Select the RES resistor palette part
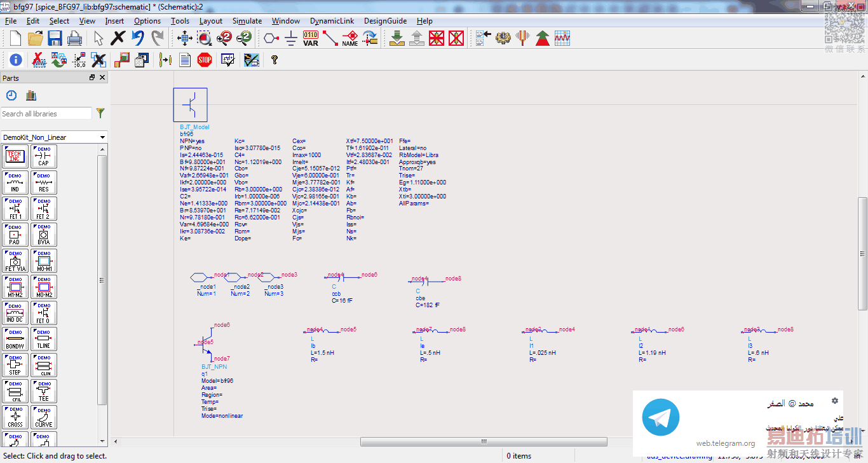Image resolution: width=868 pixels, height=463 pixels. click(x=44, y=183)
